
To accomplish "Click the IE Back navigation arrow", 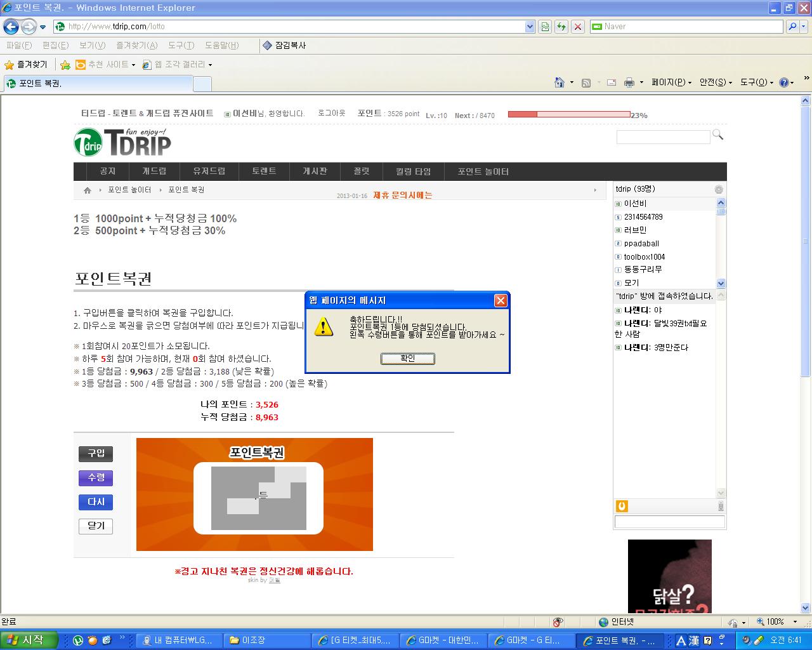I will (x=11, y=27).
